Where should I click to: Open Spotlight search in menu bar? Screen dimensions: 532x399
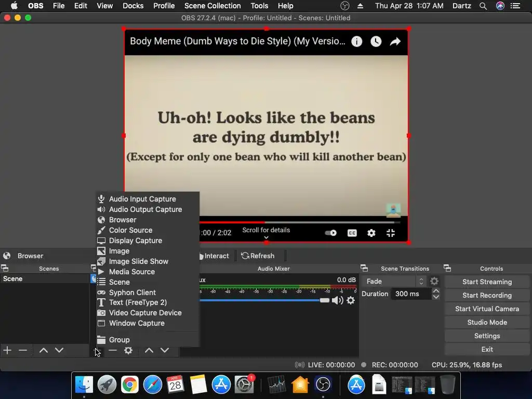pos(483,6)
